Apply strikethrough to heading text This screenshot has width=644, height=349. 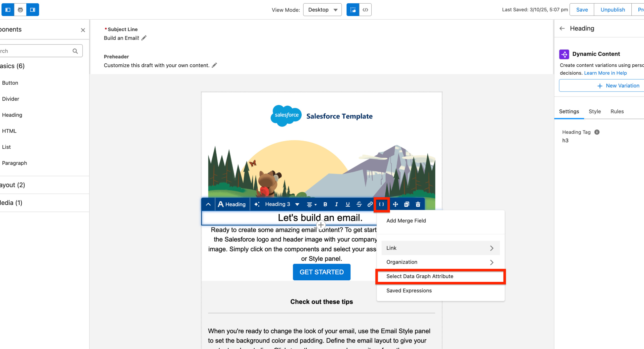pos(359,204)
